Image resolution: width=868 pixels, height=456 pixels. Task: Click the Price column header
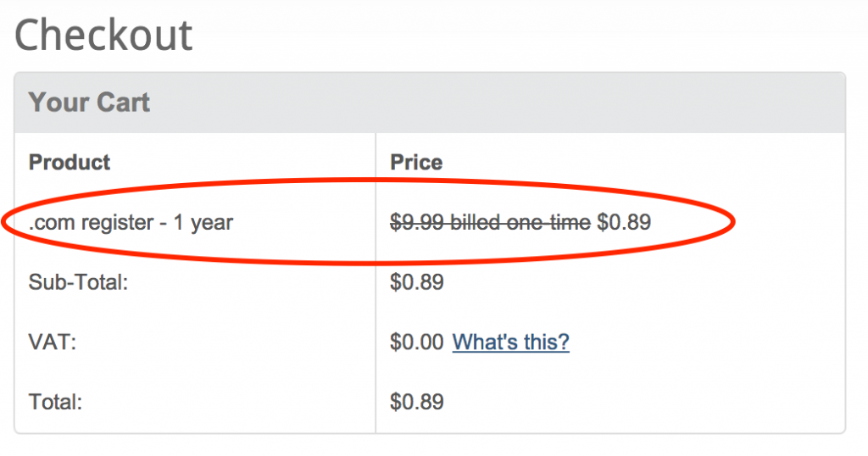click(x=416, y=162)
